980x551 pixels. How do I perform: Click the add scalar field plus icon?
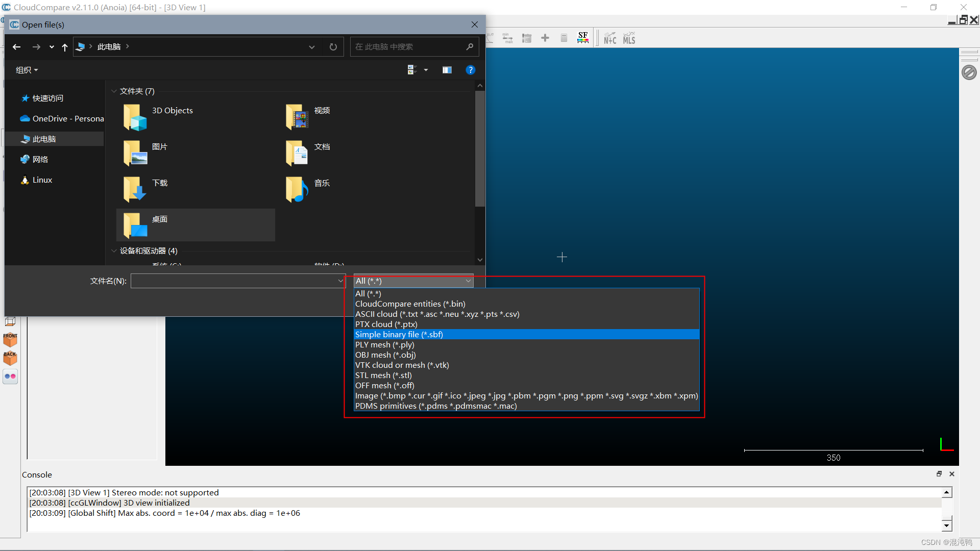pos(545,38)
